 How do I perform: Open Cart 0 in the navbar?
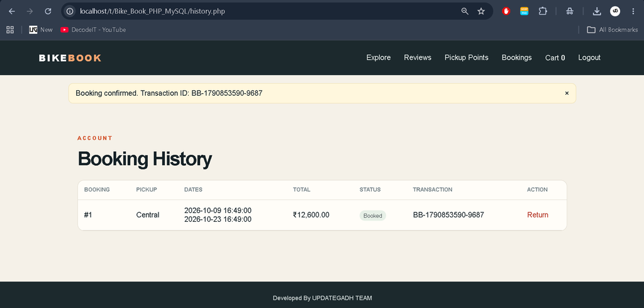555,57
